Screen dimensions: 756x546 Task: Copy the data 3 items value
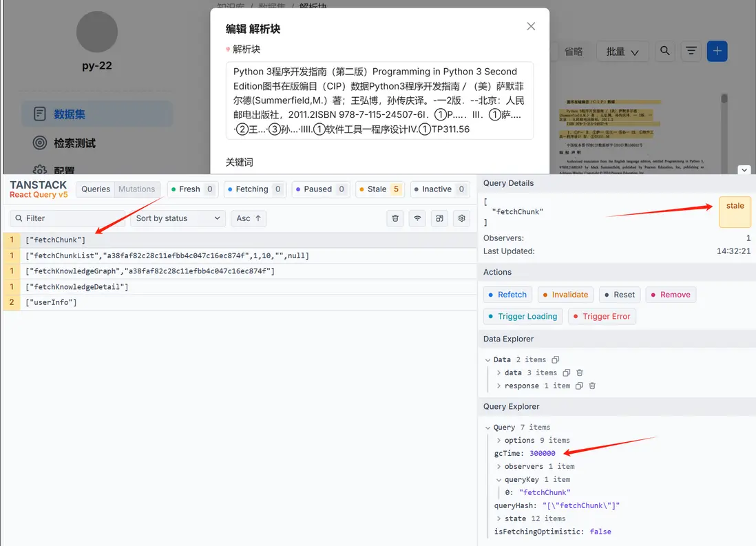[567, 373]
